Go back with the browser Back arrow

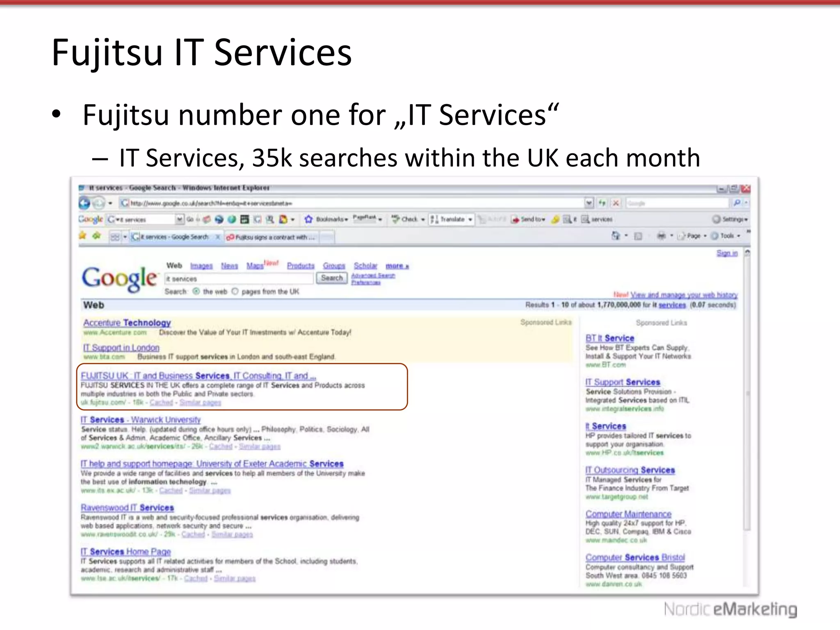84,203
